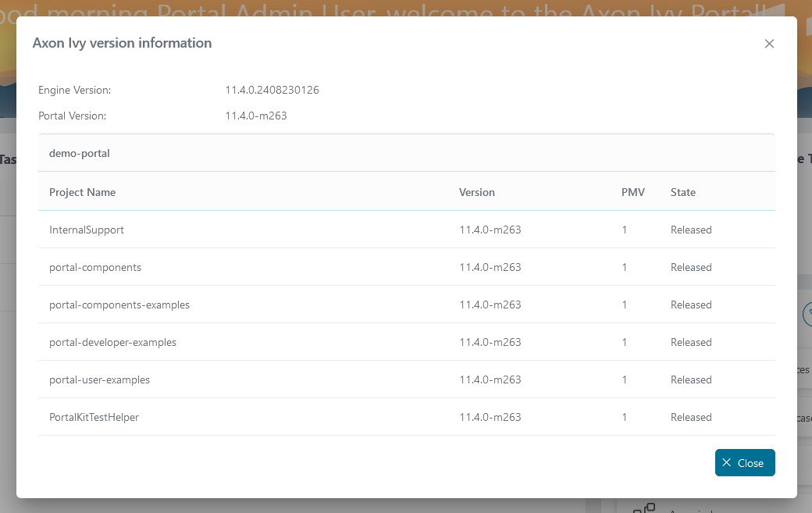The image size is (812, 513).
Task: Click the PMV value of portal-components row
Action: (x=625, y=267)
